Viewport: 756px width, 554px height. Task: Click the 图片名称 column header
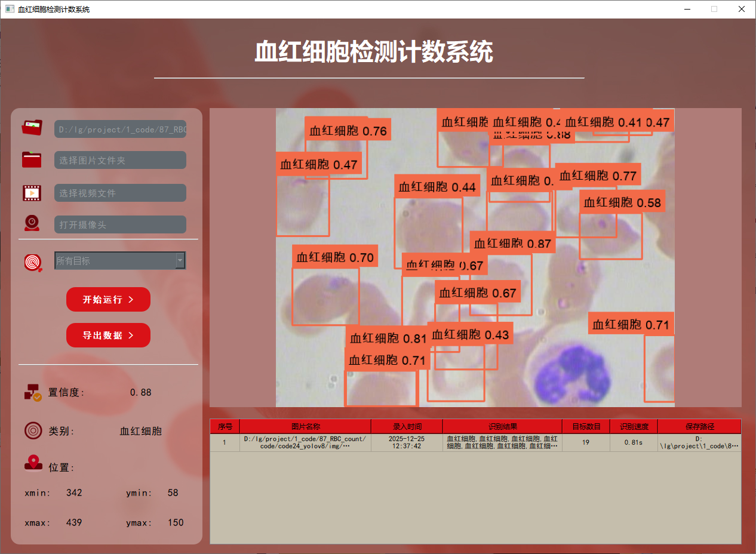click(305, 426)
